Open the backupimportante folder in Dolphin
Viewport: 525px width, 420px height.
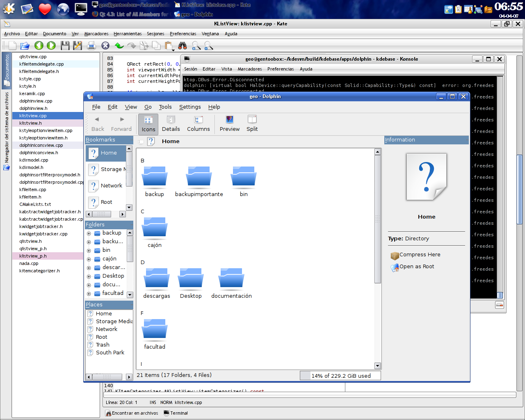point(199,181)
